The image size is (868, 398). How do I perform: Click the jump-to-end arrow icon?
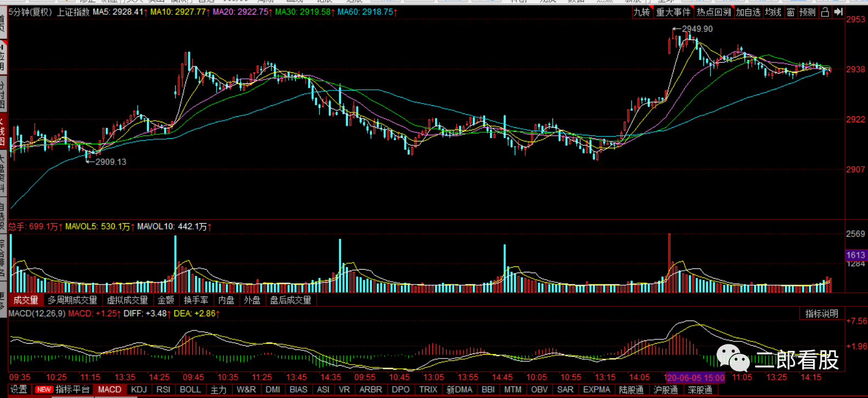pos(838,12)
